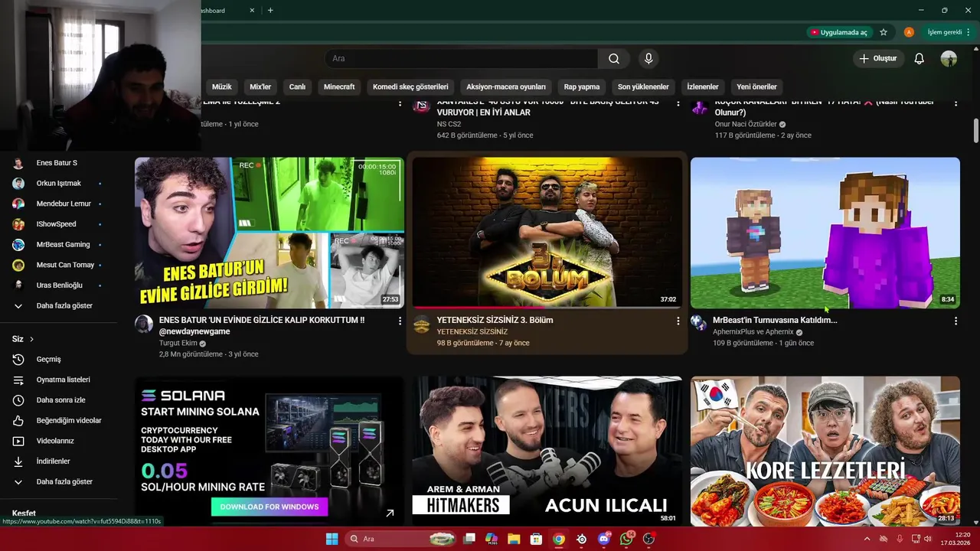
Task: Open Windows taskbar search box
Action: point(401,539)
